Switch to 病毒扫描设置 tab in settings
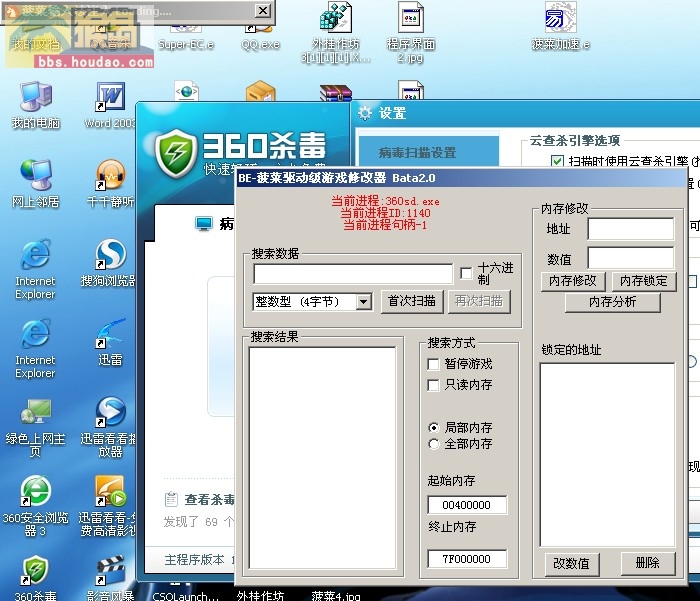700x601 pixels. click(428, 152)
